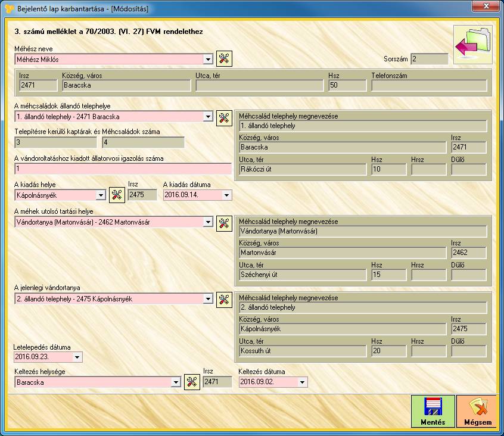Image resolution: width=504 pixels, height=436 pixels.
Task: Click tools icon beside utolsó tartási helye
Action: pyautogui.click(x=224, y=223)
